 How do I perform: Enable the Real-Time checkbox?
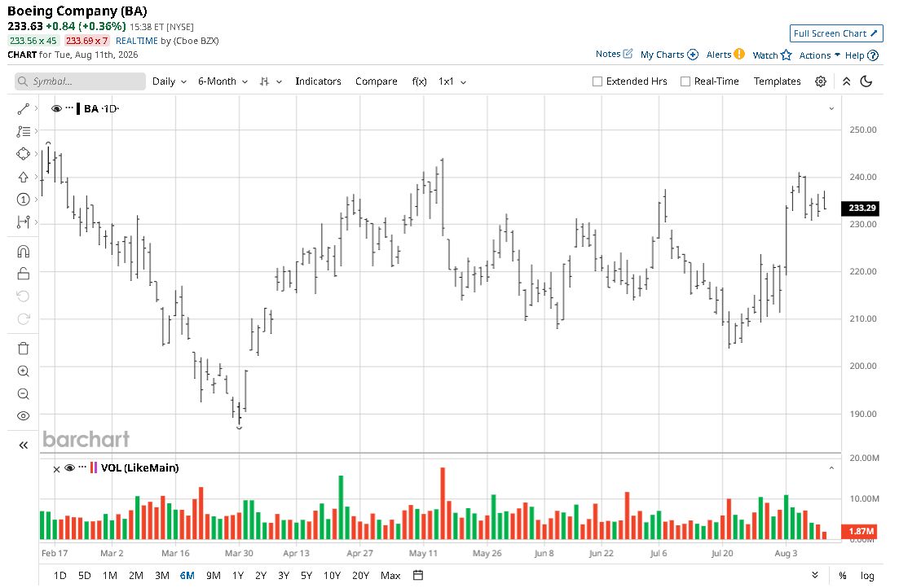(x=685, y=81)
